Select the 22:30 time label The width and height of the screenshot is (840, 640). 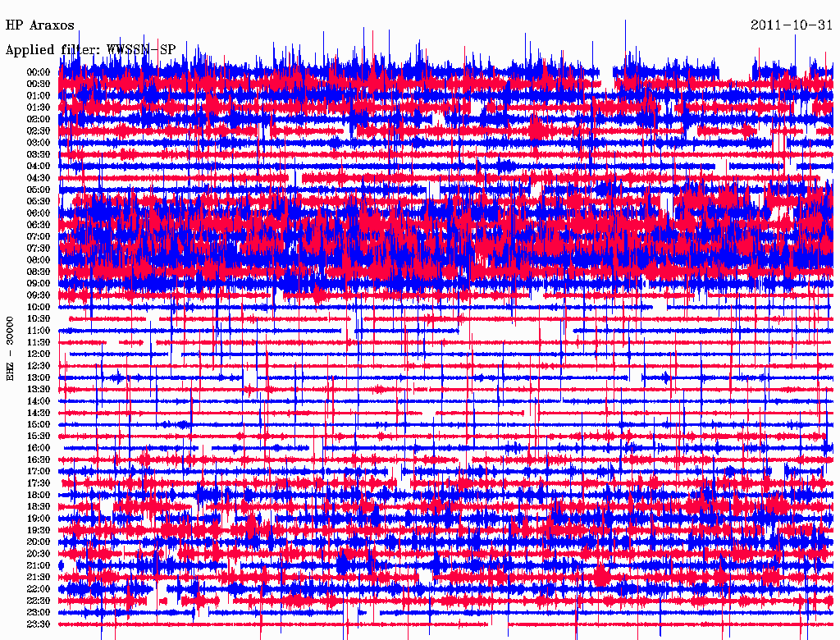tap(39, 601)
